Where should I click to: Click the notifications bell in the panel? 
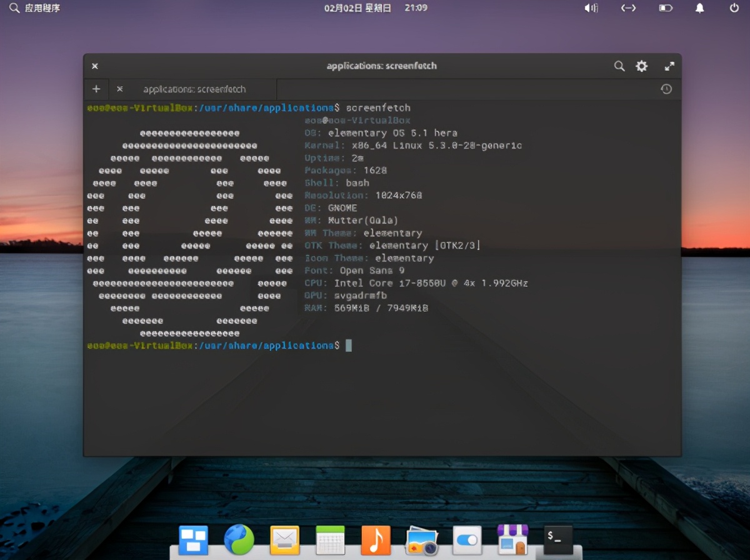tap(699, 8)
